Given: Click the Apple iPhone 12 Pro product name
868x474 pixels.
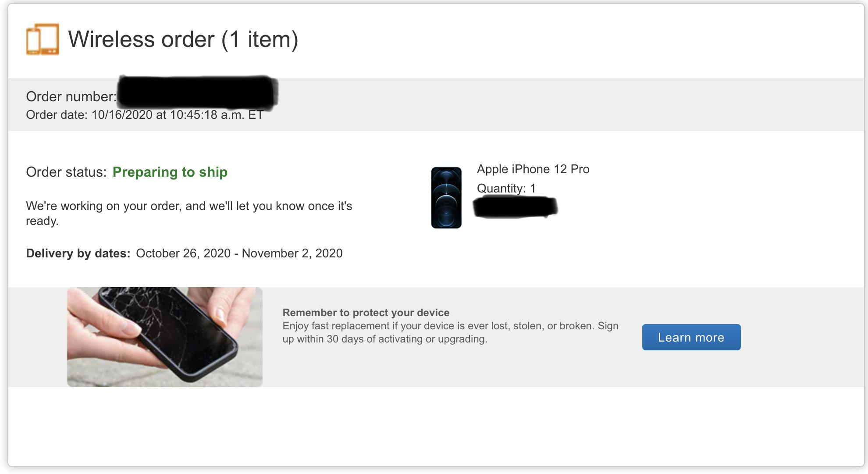Looking at the screenshot, I should [533, 169].
